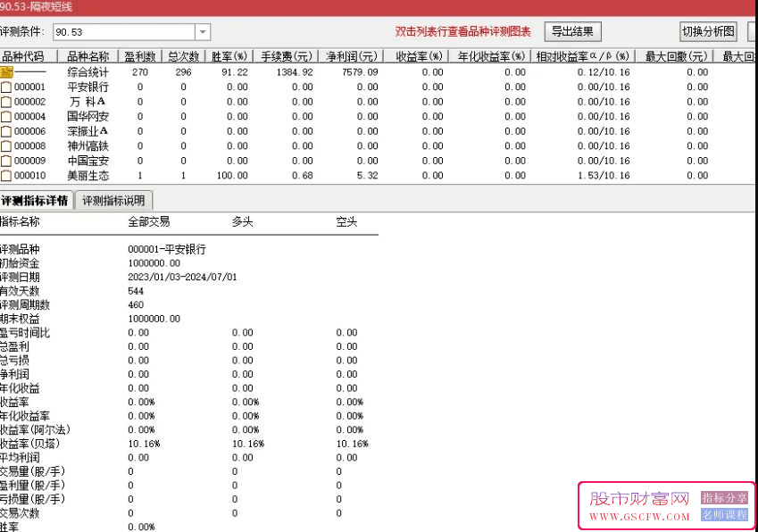
Task: Sort by the 品种代码 column header
Action: 28,56
